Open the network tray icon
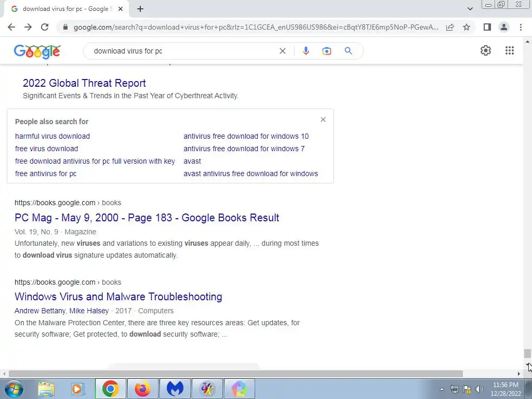The image size is (532, 399). coord(454,389)
